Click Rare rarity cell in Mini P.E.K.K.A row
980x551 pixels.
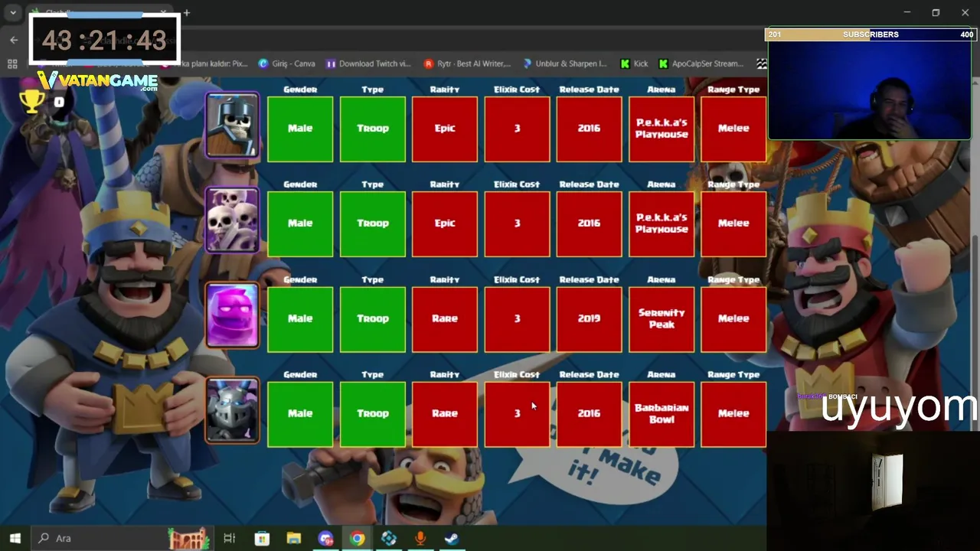(x=445, y=413)
